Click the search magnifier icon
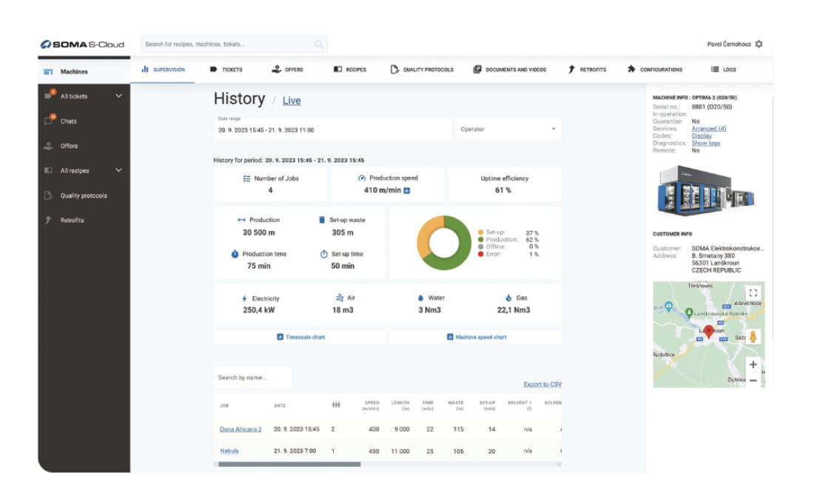 pos(319,44)
